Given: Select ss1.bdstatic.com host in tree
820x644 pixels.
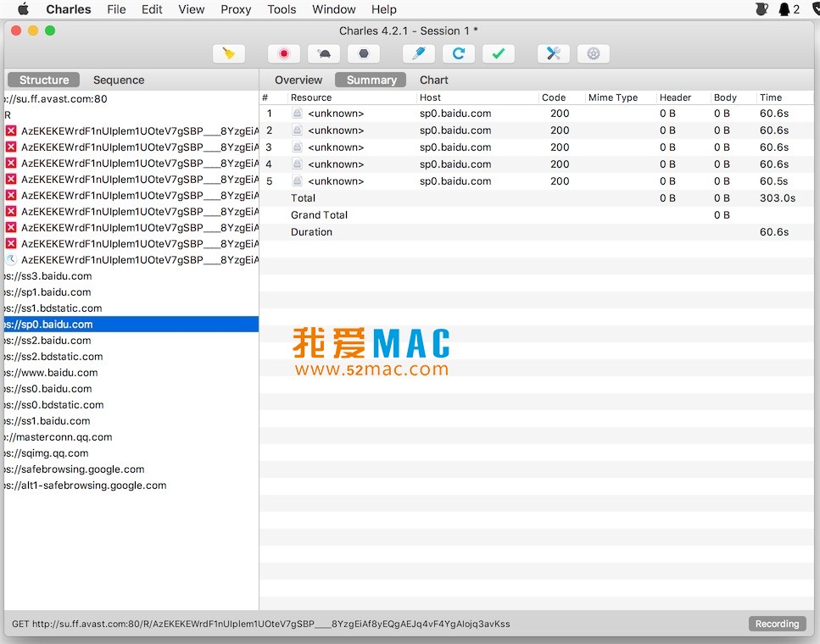Looking at the screenshot, I should 53,308.
